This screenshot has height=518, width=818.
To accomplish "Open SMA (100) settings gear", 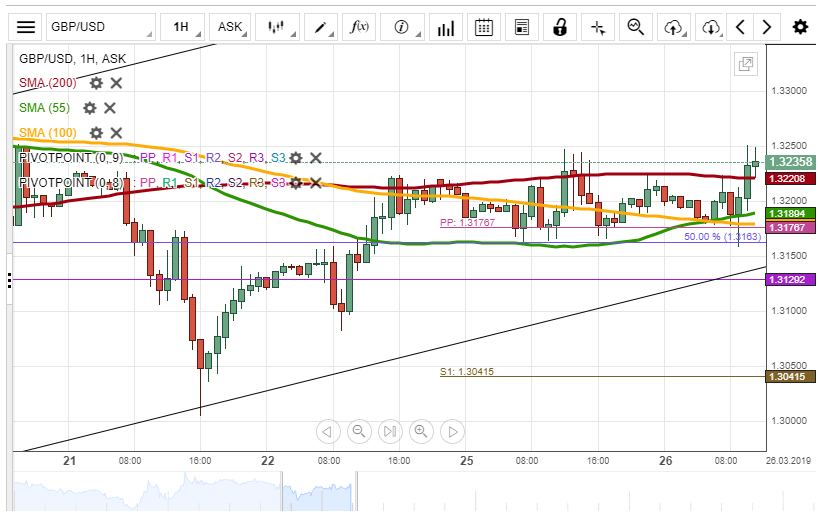I will tap(96, 133).
